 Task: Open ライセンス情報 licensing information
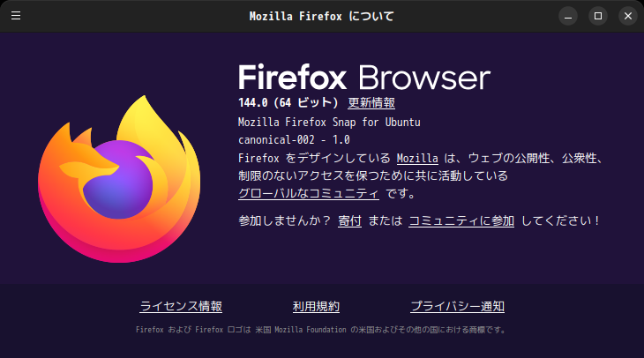[181, 306]
